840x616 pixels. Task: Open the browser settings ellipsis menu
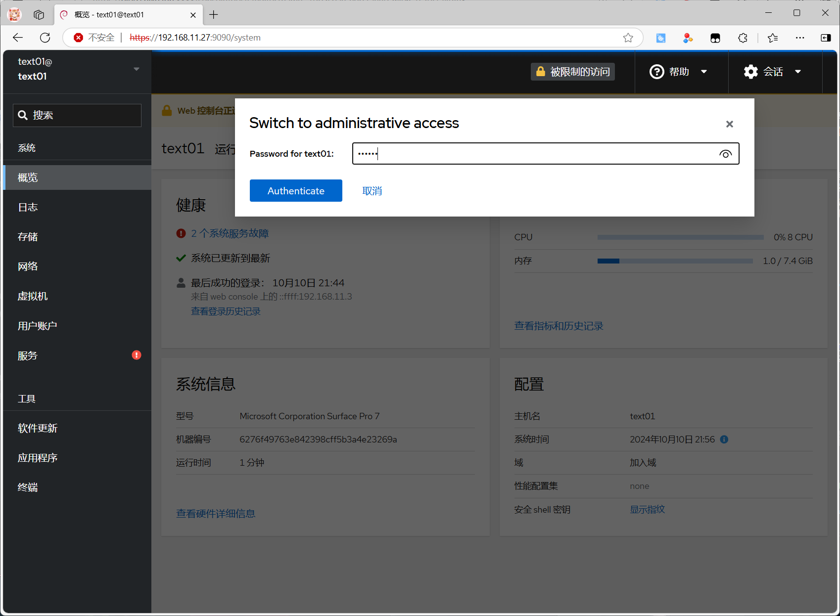800,38
